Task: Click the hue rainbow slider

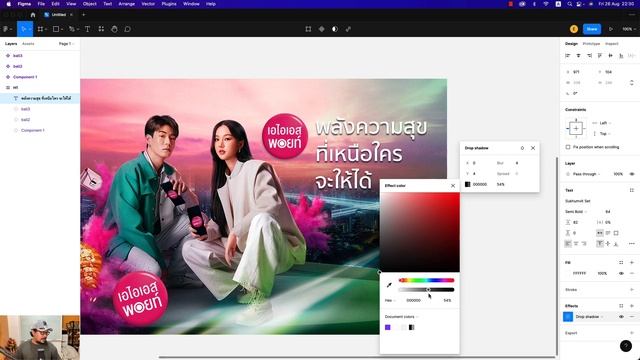Action: tap(426, 280)
